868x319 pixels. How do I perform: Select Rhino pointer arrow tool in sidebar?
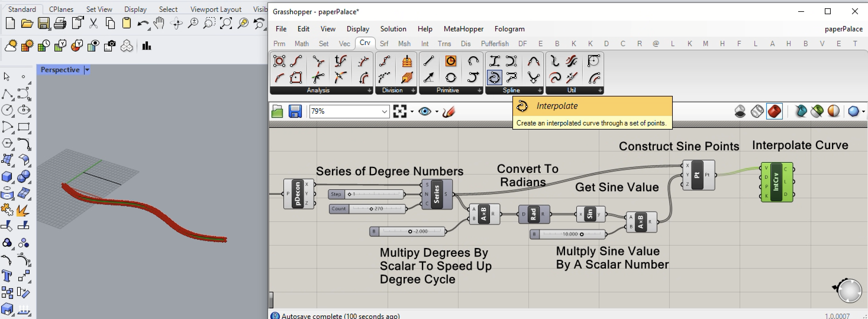(x=7, y=77)
